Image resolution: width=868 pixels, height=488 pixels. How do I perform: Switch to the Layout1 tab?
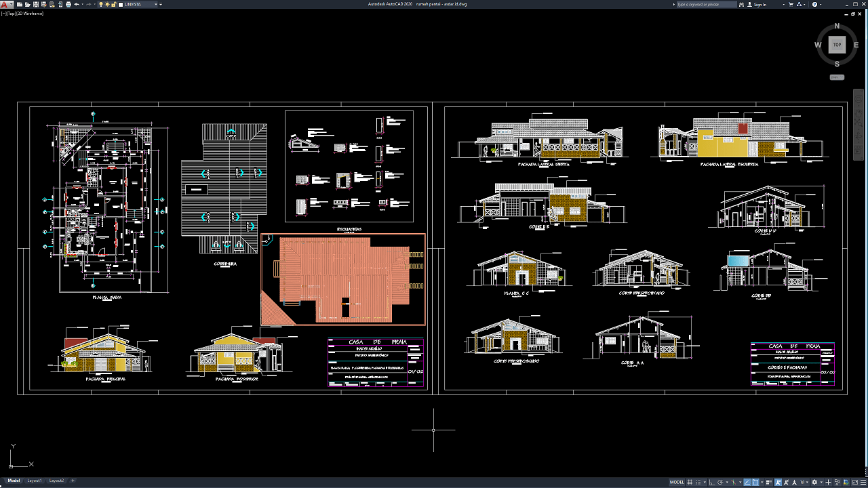[x=34, y=481]
